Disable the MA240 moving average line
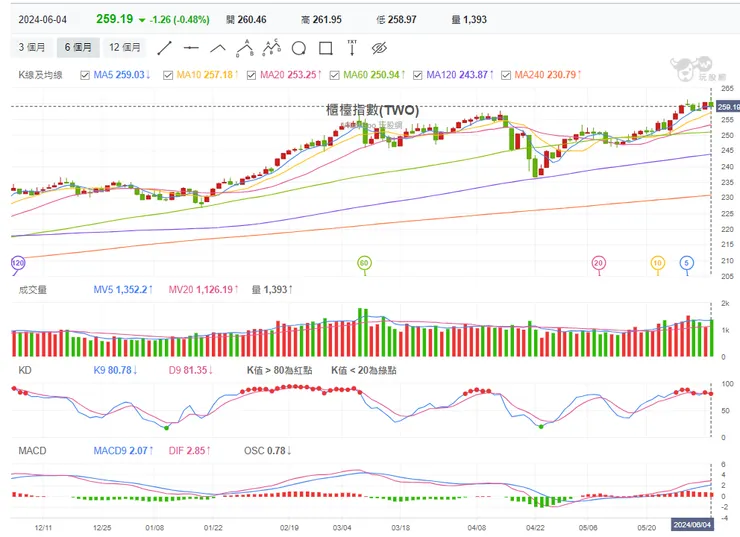The height and width of the screenshot is (537, 740). click(x=506, y=75)
